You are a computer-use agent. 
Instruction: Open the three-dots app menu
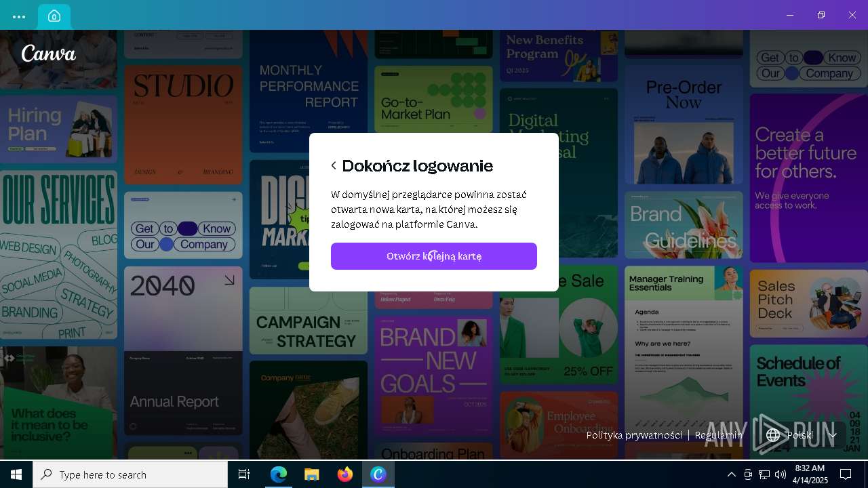click(x=19, y=16)
